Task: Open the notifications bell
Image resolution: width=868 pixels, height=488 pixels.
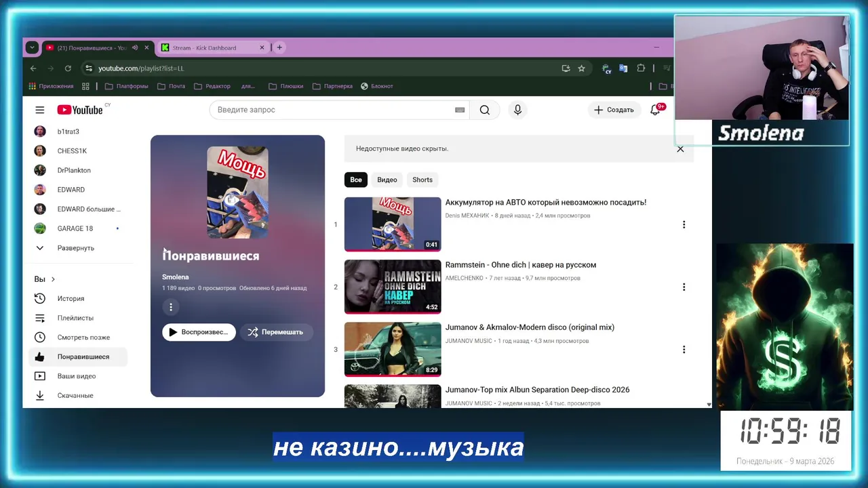Action: [x=656, y=110]
